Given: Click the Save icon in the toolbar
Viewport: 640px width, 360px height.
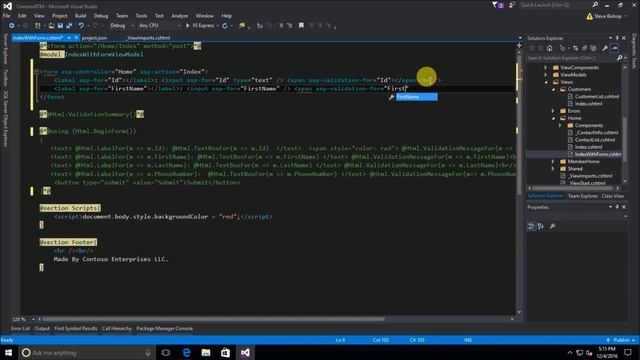Looking at the screenshot, I should (x=60, y=26).
